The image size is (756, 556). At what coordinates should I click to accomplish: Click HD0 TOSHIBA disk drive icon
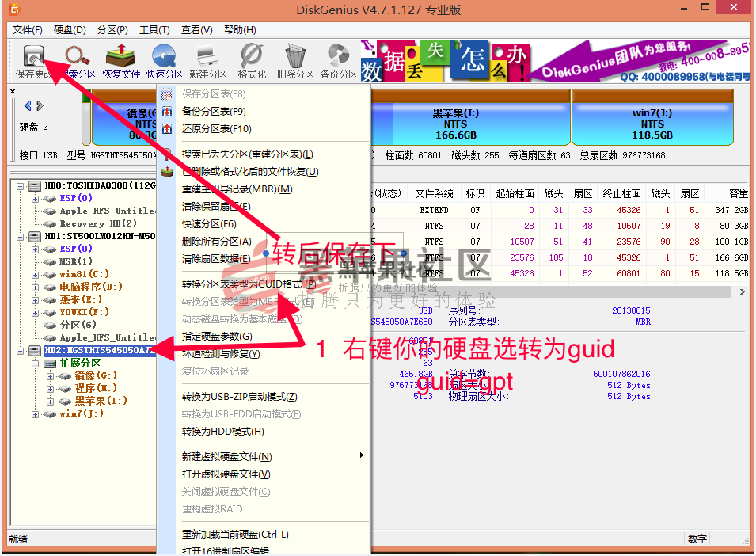(x=35, y=185)
